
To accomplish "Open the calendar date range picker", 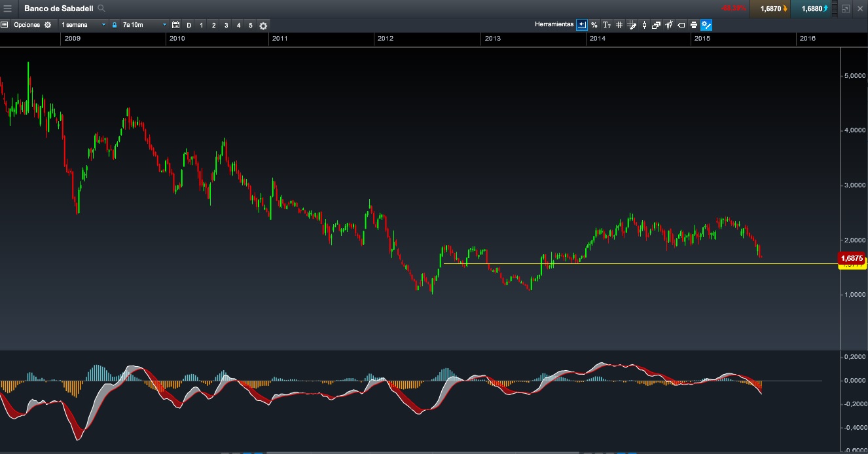I will (x=175, y=25).
